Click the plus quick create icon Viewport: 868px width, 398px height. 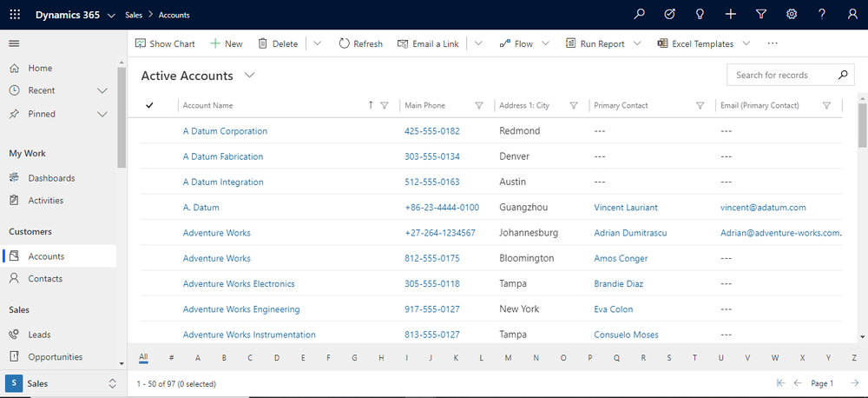731,15
